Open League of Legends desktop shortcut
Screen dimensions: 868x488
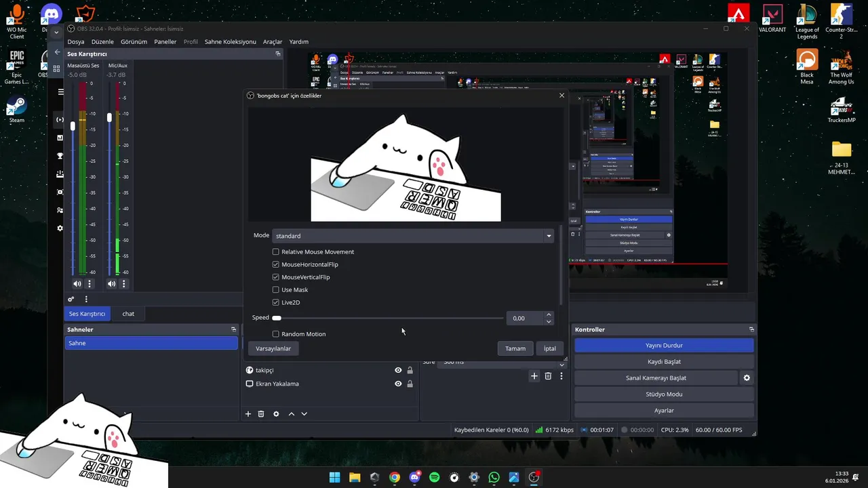[807, 22]
